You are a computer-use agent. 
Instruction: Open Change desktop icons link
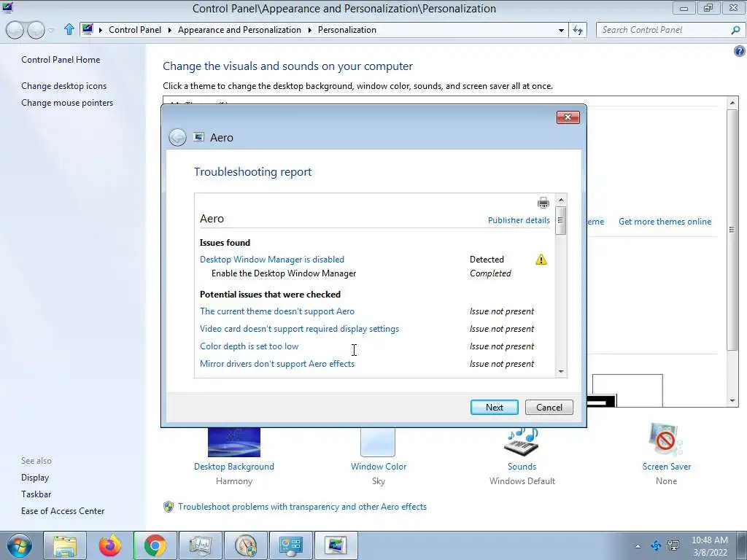(64, 86)
